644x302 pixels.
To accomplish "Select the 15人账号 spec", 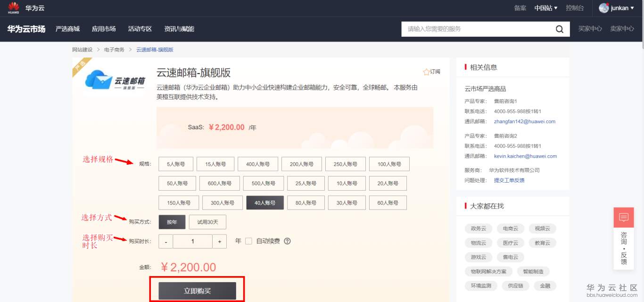I will click(215, 164).
